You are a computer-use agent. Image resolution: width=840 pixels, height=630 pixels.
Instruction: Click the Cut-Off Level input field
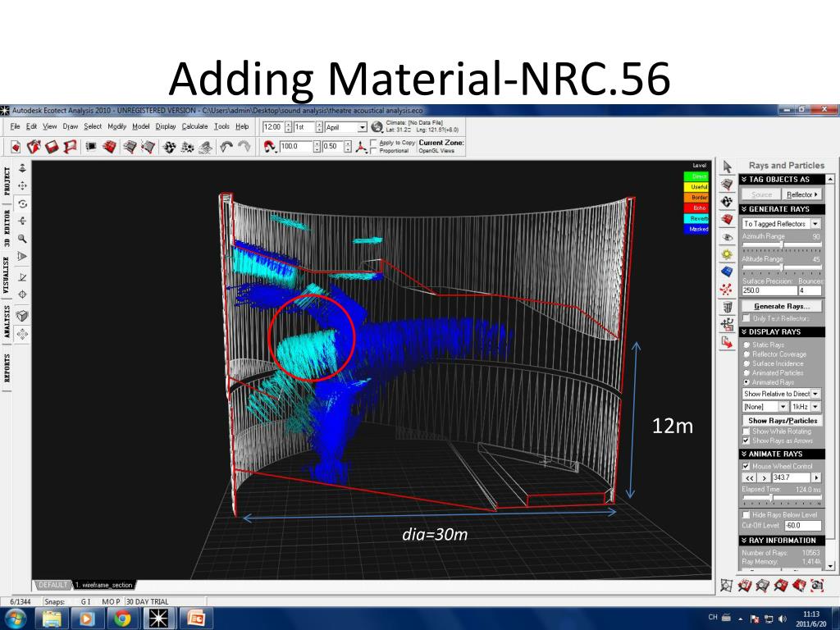click(802, 526)
